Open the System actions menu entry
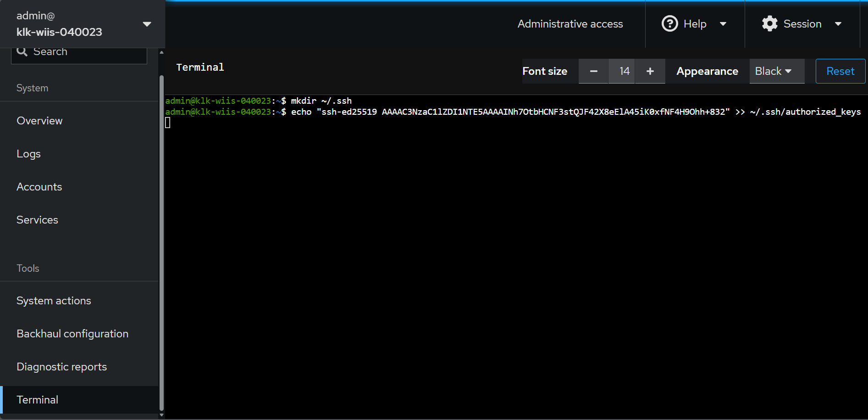The image size is (868, 420). 53,301
